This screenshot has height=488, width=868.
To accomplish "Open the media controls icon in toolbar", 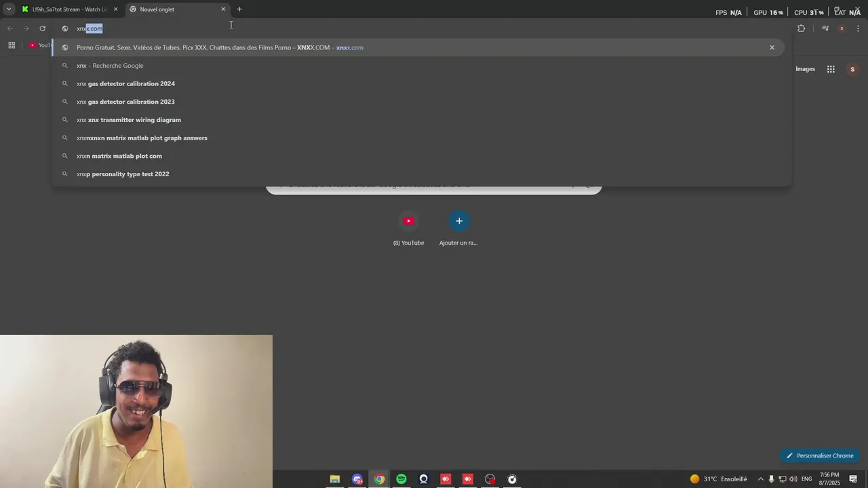I will pos(825,28).
